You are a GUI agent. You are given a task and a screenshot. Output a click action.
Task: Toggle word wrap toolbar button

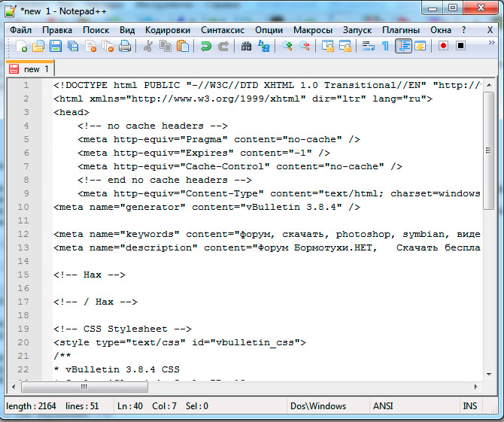point(368,47)
